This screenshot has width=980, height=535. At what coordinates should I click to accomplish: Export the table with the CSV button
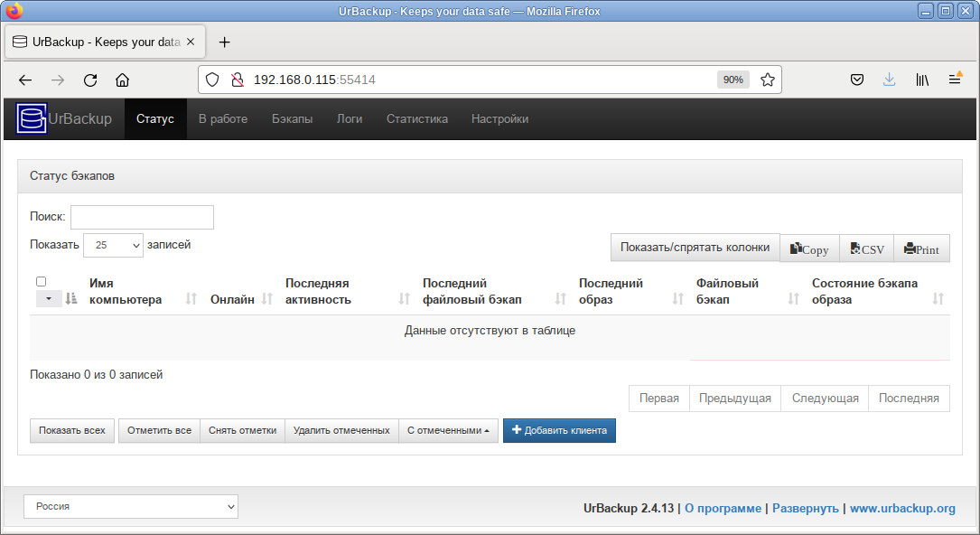pos(867,249)
